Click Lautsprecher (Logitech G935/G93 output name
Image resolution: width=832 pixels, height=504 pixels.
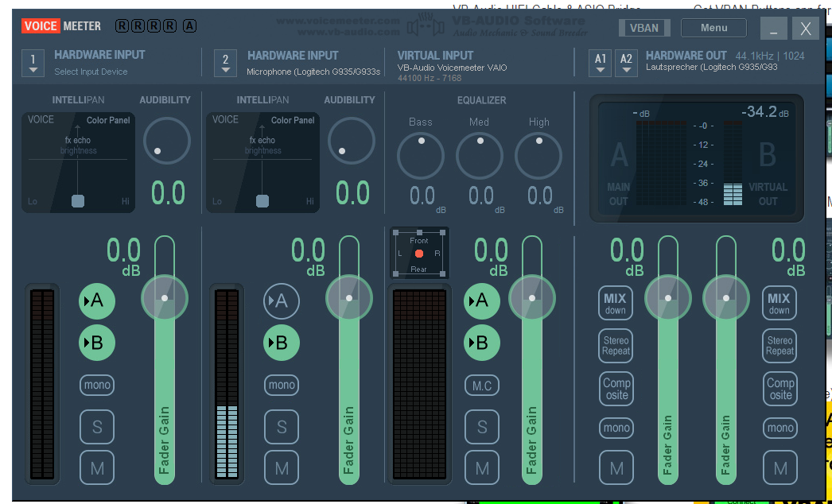[712, 68]
